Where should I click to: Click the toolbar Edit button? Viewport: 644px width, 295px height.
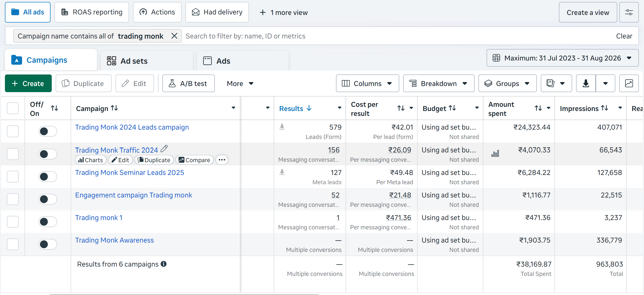tap(134, 84)
